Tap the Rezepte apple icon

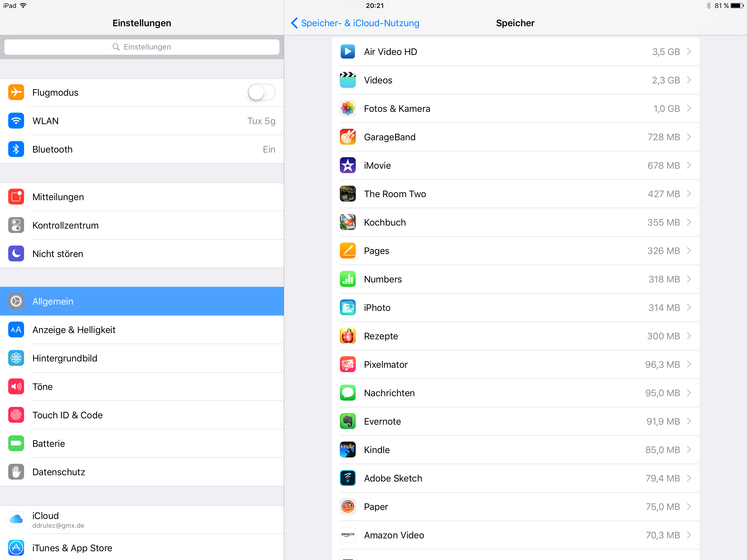[x=348, y=336]
